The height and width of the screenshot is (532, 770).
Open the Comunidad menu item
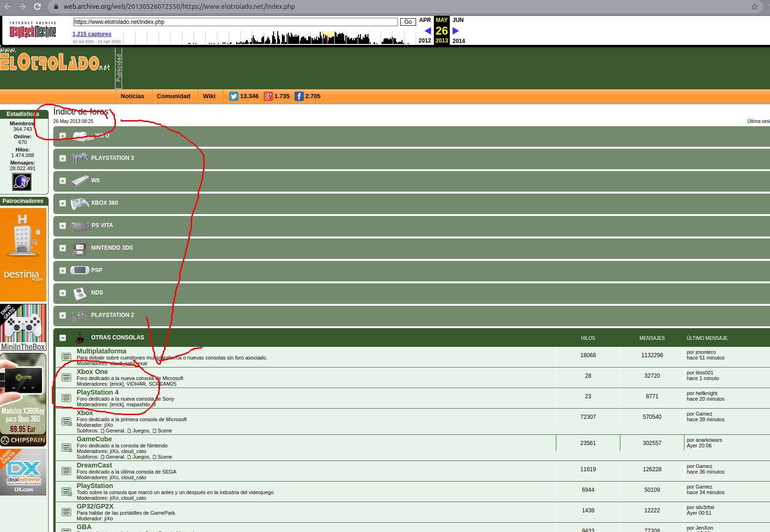[173, 96]
